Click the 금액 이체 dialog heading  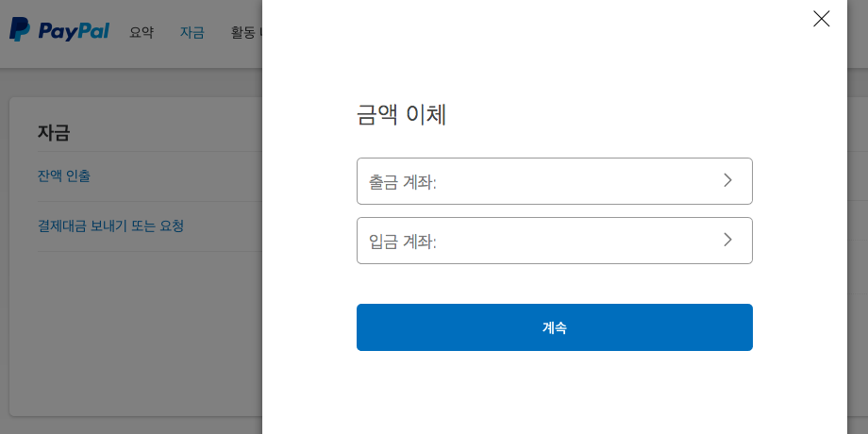click(x=401, y=115)
